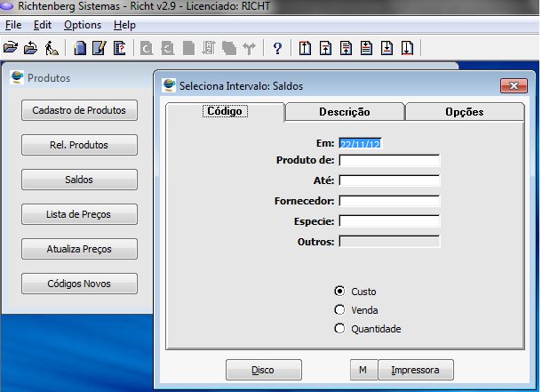
Task: Switch to the Opções tab
Action: coord(464,112)
